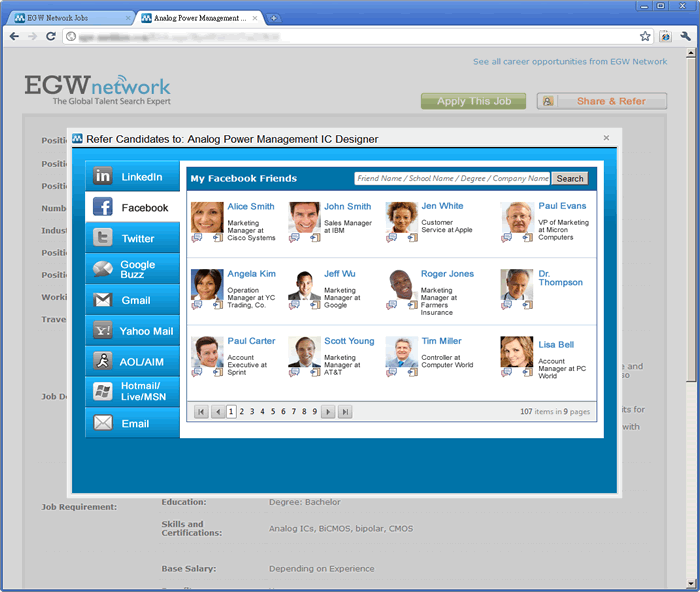Screen dimensions: 700x592
Task: Open Paul Evans' profile link
Action: click(x=562, y=206)
